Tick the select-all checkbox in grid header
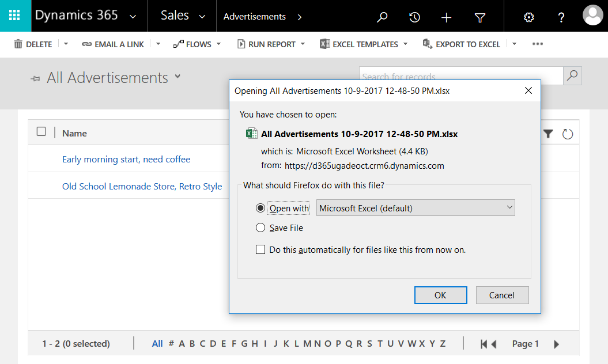Screen dimensions: 608x364 click(x=41, y=131)
